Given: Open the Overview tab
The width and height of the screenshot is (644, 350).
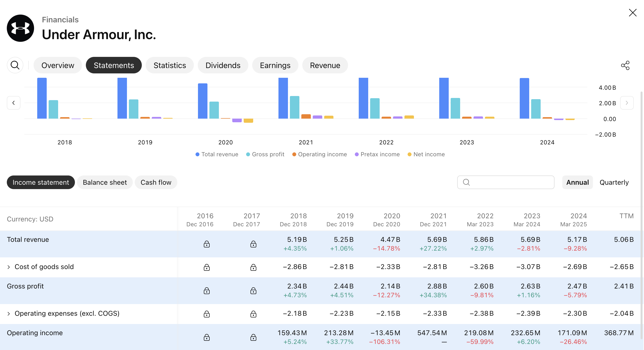Looking at the screenshot, I should click(58, 65).
